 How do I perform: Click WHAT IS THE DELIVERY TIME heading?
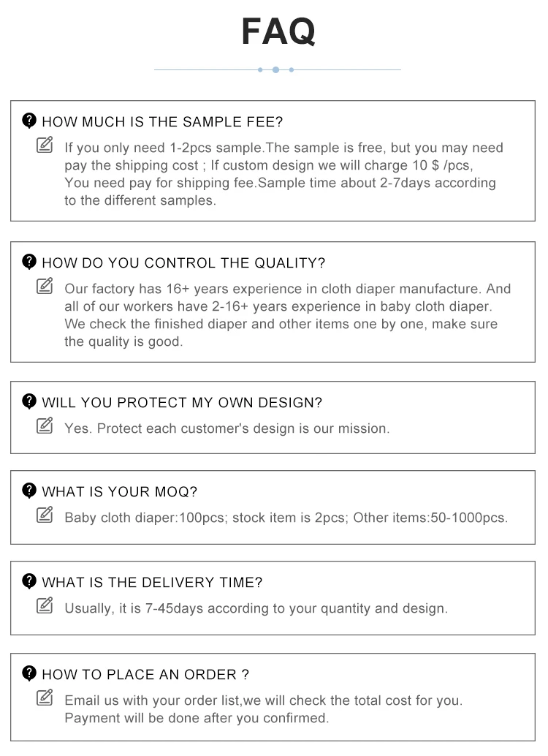point(152,583)
